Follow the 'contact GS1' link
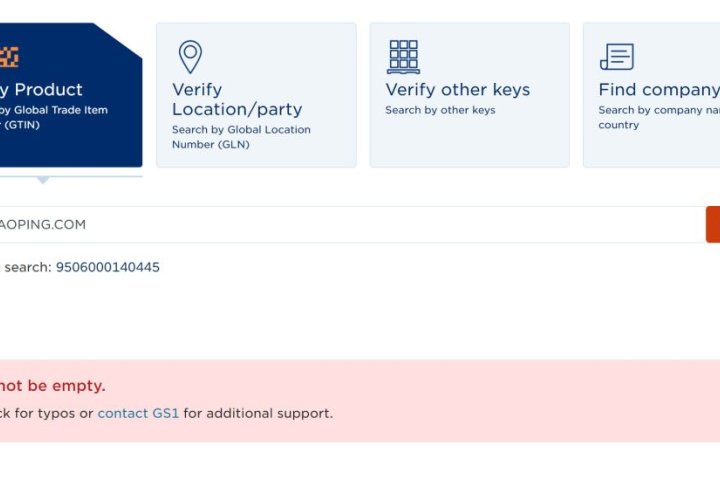This screenshot has width=720, height=480. (138, 413)
